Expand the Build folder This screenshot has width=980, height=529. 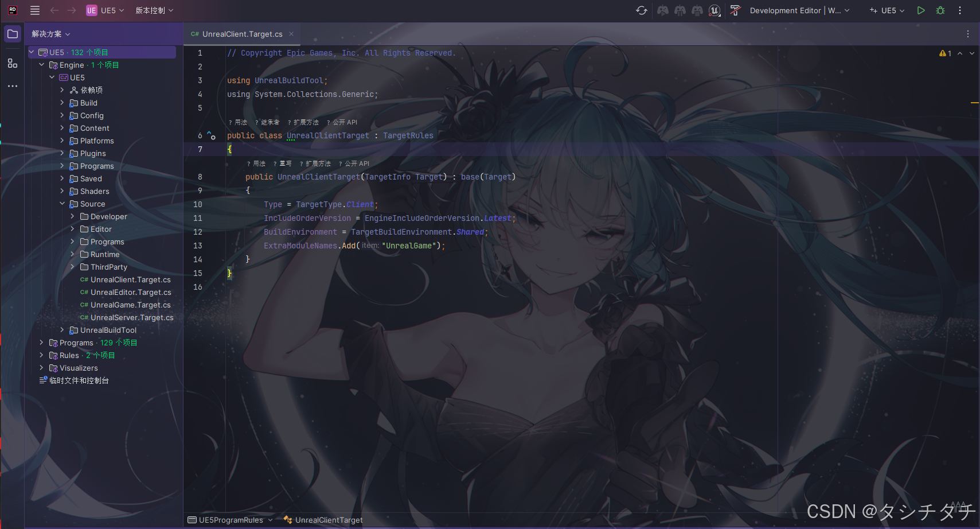tap(63, 103)
